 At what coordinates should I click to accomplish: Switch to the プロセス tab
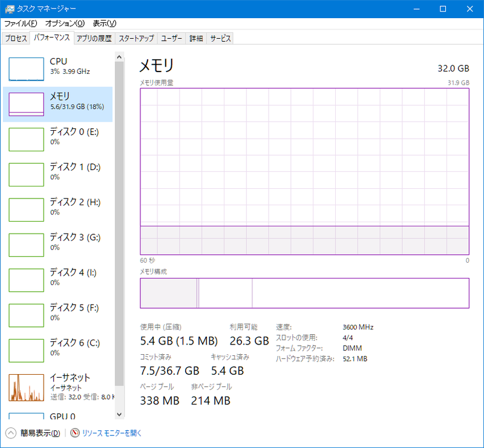pyautogui.click(x=16, y=38)
